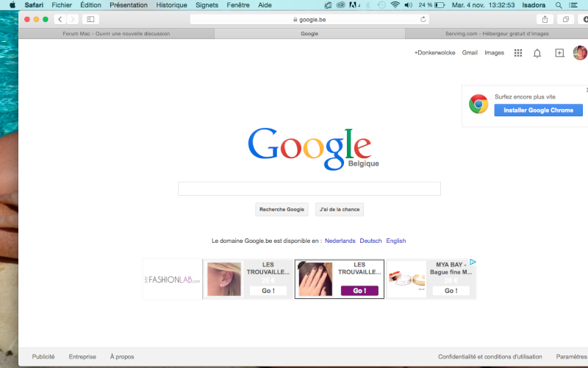Screen dimensions: 588x368
Task: Open the Publicité footer link
Action: point(43,357)
